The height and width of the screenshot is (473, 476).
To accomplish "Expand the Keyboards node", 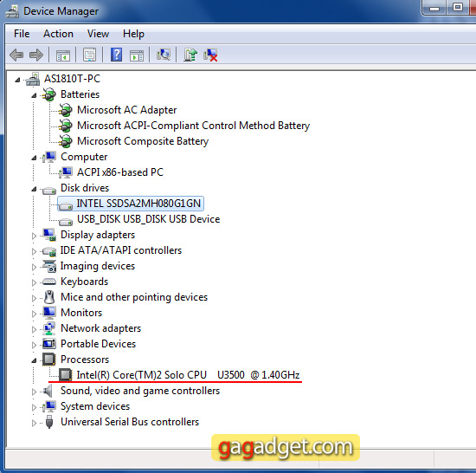I will (x=34, y=282).
